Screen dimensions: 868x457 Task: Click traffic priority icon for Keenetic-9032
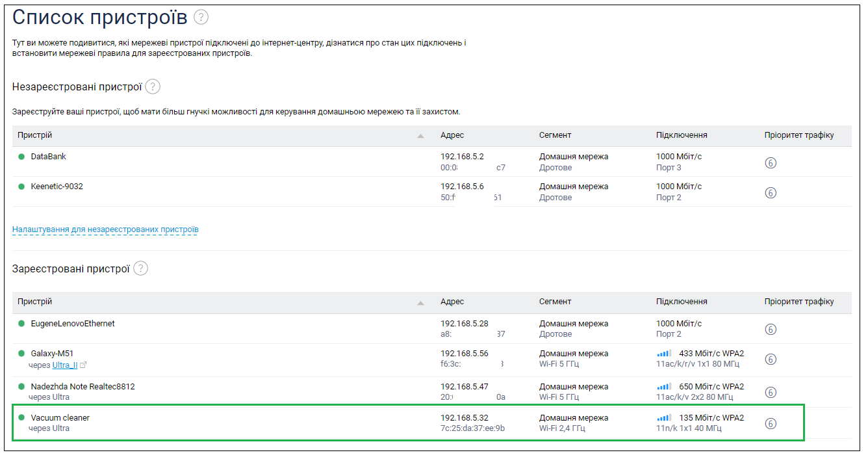point(771,192)
